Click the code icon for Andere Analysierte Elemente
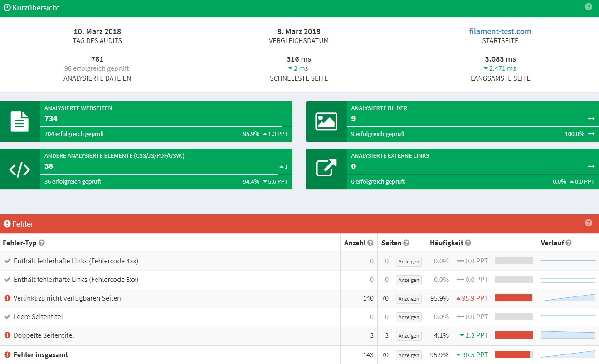This screenshot has height=364, width=599. (x=19, y=169)
